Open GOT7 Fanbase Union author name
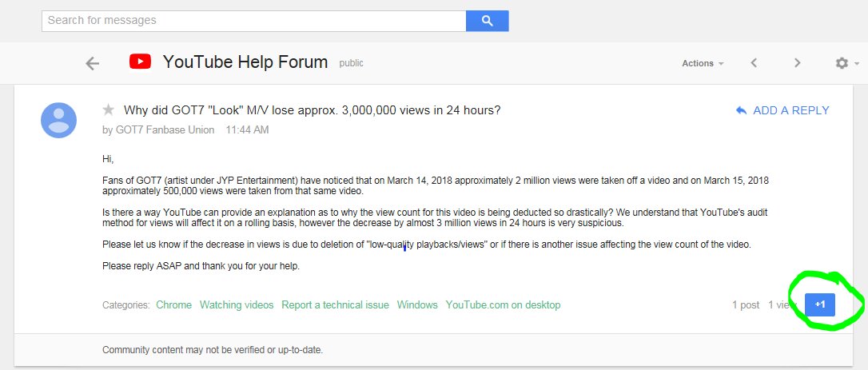Viewport: 868px width, 370px height. tap(165, 130)
